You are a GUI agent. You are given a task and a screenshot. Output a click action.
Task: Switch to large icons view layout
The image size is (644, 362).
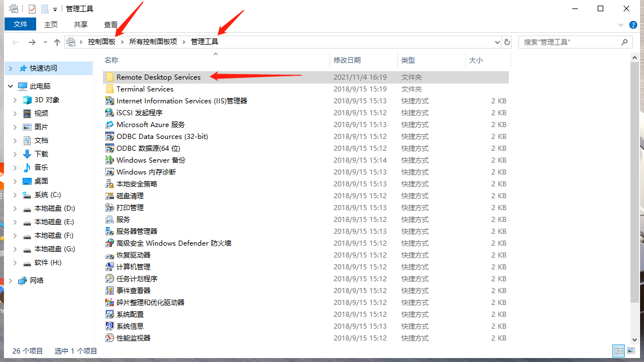[x=631, y=351]
